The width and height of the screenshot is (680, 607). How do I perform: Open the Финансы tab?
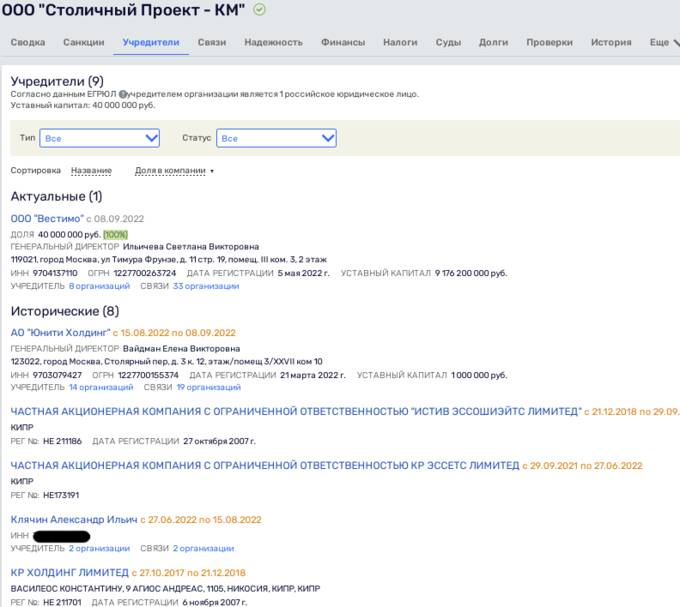click(x=342, y=43)
